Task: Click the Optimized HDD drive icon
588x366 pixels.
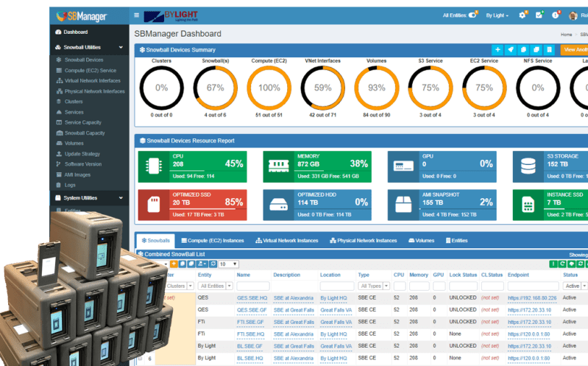Action: pos(278,205)
